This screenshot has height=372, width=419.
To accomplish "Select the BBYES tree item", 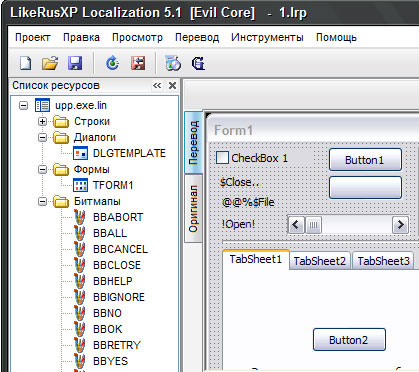I will click(x=110, y=361).
